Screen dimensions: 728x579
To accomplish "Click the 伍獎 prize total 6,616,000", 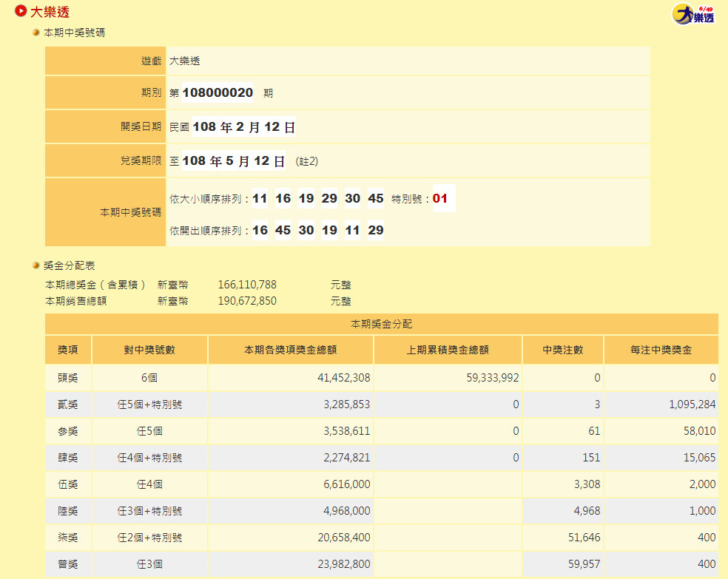I will point(347,485).
